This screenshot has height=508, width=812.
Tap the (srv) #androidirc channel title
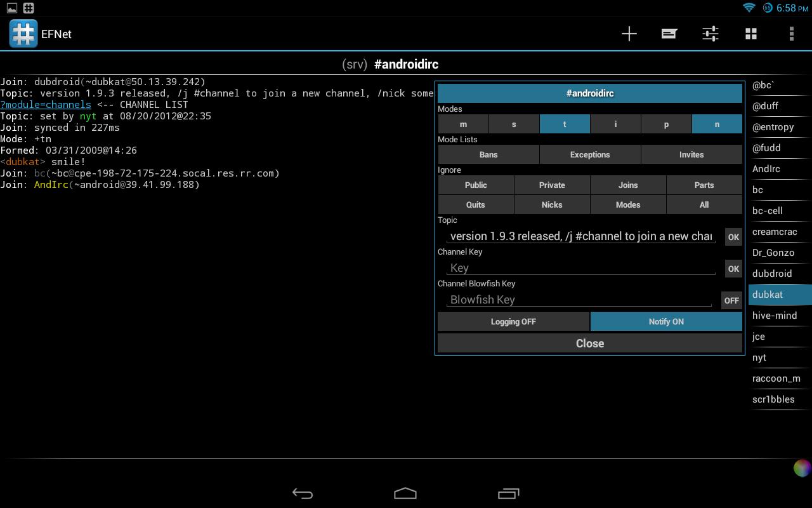click(390, 64)
